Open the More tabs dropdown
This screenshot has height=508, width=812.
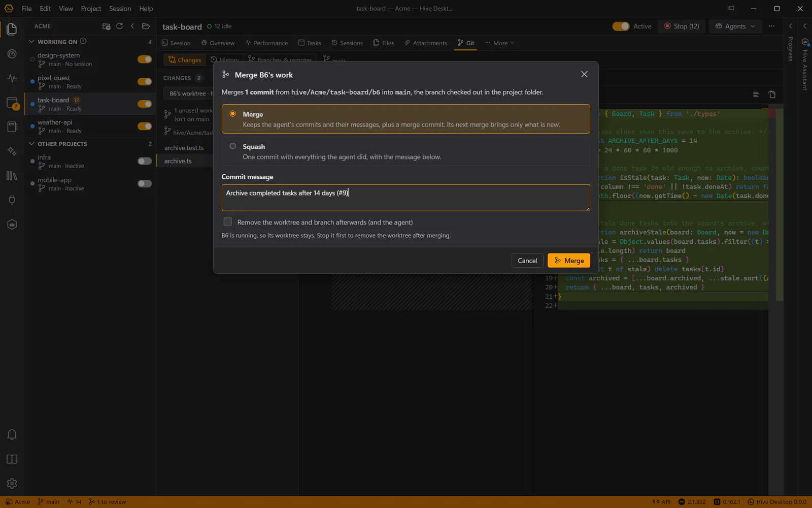click(x=499, y=43)
